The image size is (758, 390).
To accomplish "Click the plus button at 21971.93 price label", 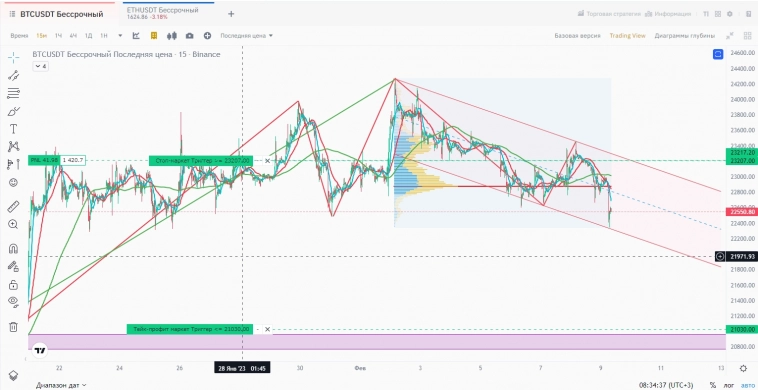I will coord(720,256).
